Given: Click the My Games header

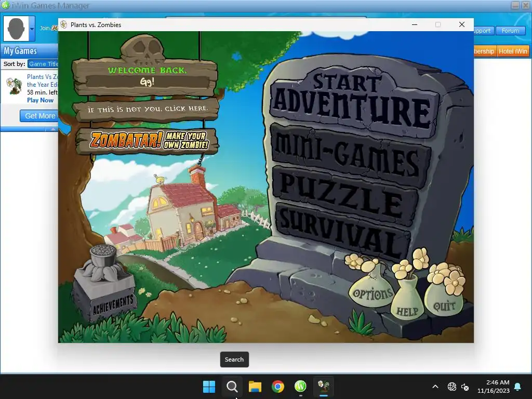Looking at the screenshot, I should tap(20, 51).
